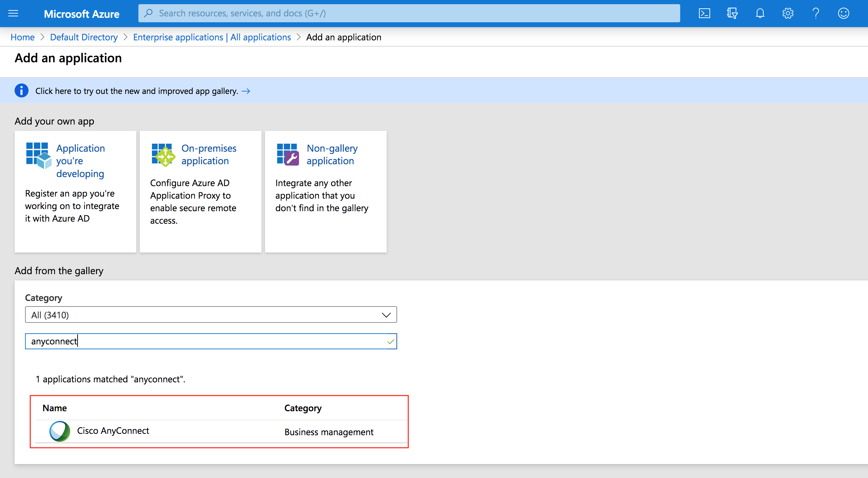Viewport: 868px width, 478px height.
Task: Open Azure Cloud Shell
Action: 705,13
